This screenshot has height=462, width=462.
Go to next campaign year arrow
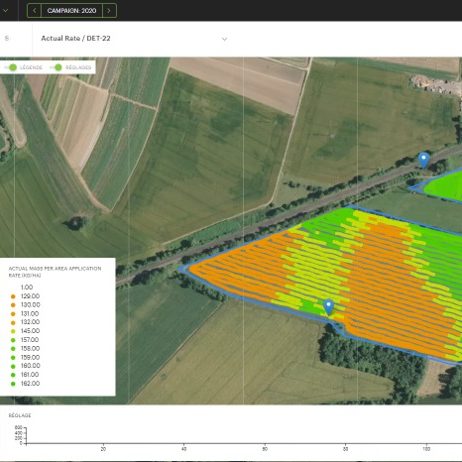109,11
